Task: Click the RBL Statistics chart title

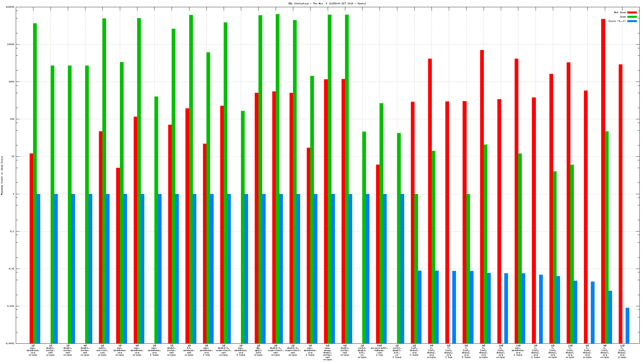Action: pyautogui.click(x=327, y=3)
